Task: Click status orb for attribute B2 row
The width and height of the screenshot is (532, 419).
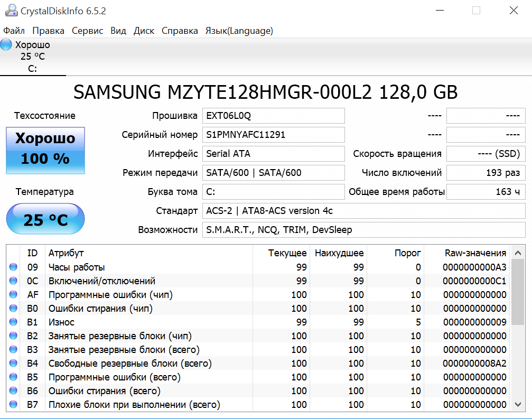Action: 13,336
